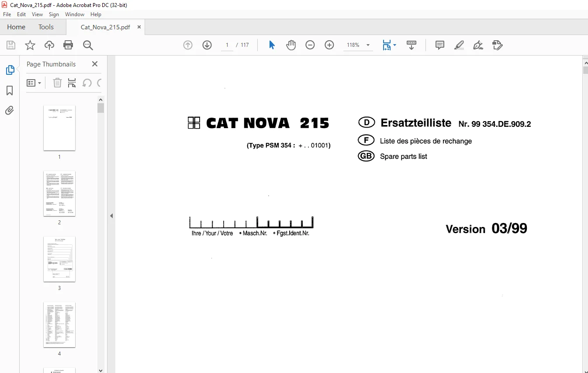Delete selected page with trash icon
Image resolution: width=588 pixels, height=373 pixels.
pos(57,83)
